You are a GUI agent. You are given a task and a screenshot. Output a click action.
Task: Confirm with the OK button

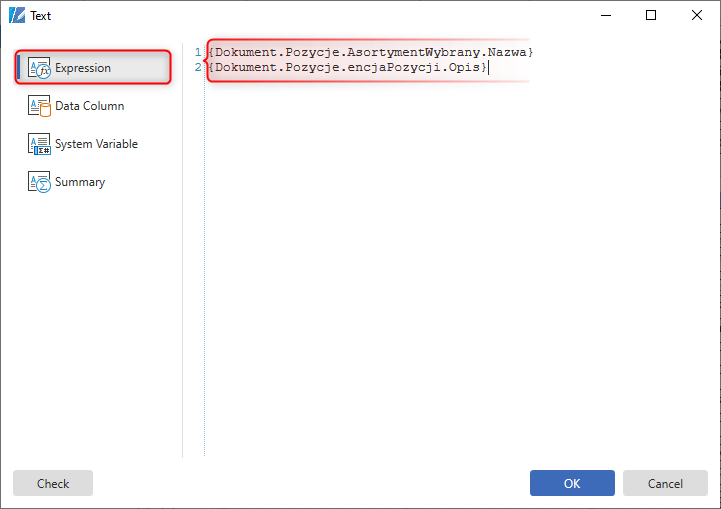[572, 483]
